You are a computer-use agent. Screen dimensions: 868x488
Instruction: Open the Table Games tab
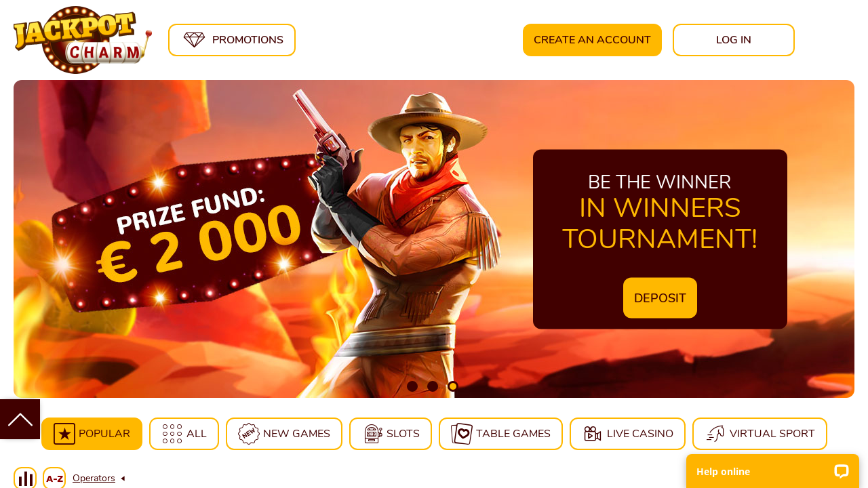pyautogui.click(x=500, y=434)
